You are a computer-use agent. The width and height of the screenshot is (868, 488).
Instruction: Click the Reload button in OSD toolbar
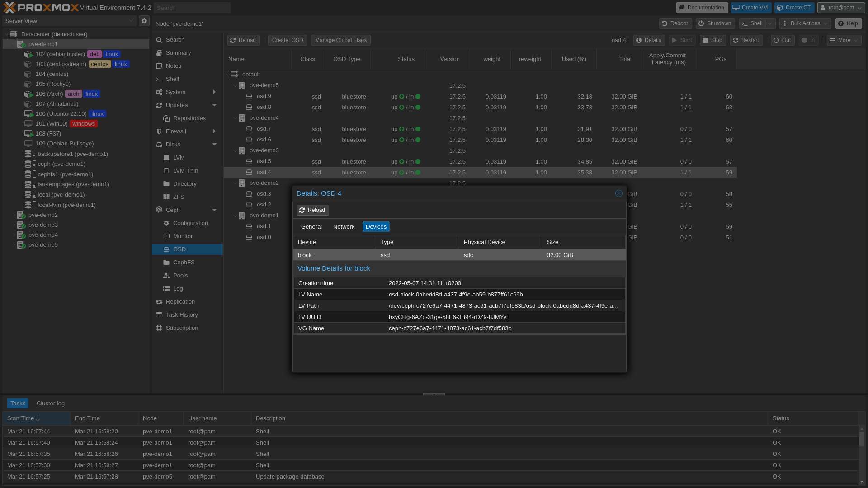(243, 40)
